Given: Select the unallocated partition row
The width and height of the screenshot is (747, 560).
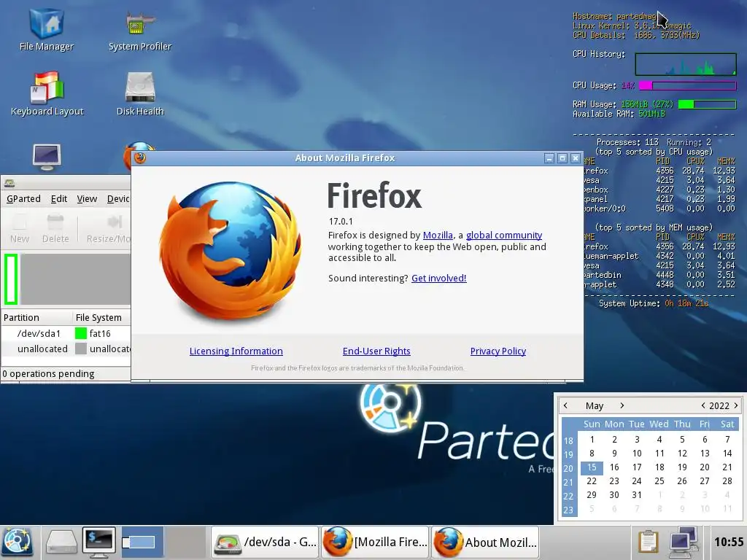Looking at the screenshot, I should [x=66, y=349].
